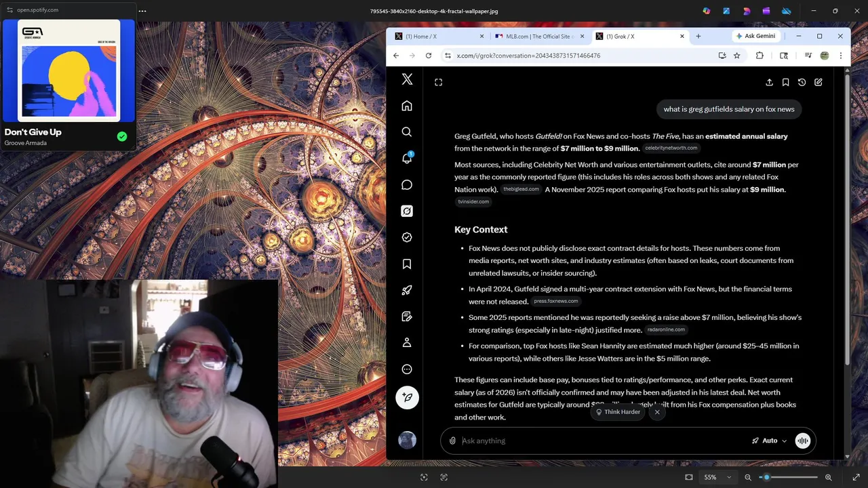
Task: Open Notifications bell in X sidebar
Action: [x=407, y=158]
